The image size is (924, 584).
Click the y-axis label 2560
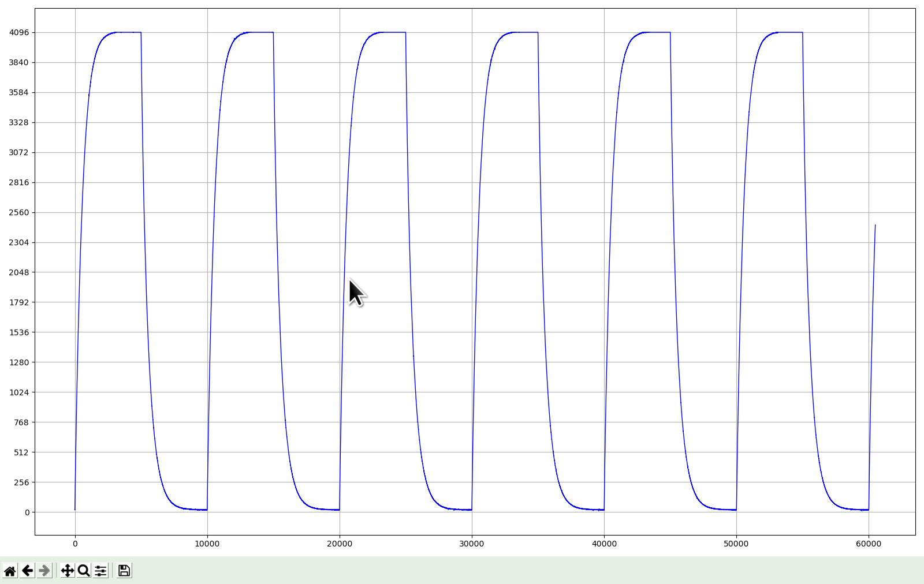point(18,212)
